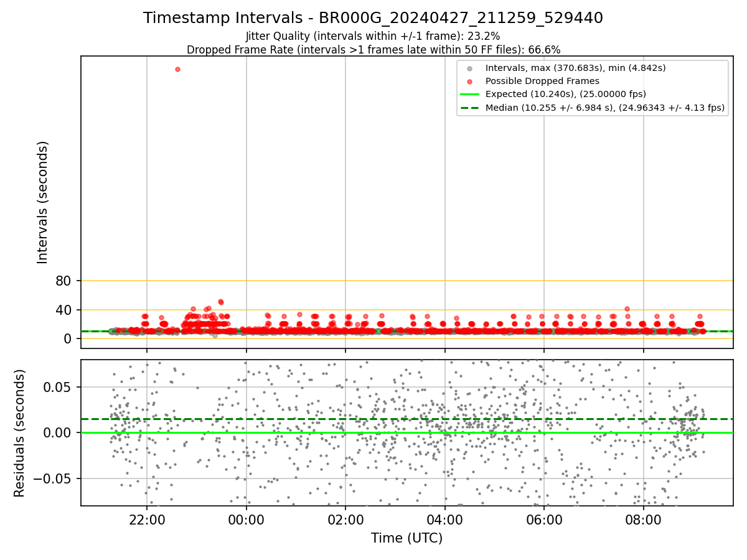Click the 'Time (UTC)' x-axis label
Viewport: 747px width, 560px height.
406,538
